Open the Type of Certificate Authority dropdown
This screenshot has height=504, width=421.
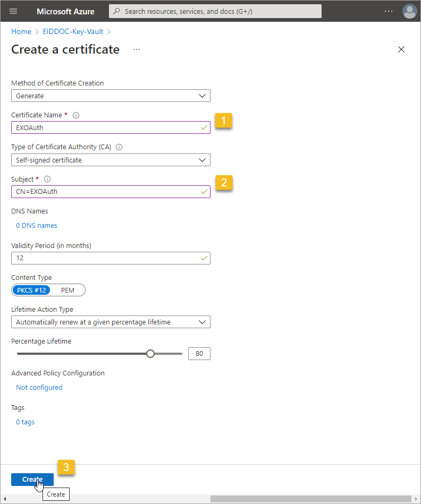(x=111, y=160)
